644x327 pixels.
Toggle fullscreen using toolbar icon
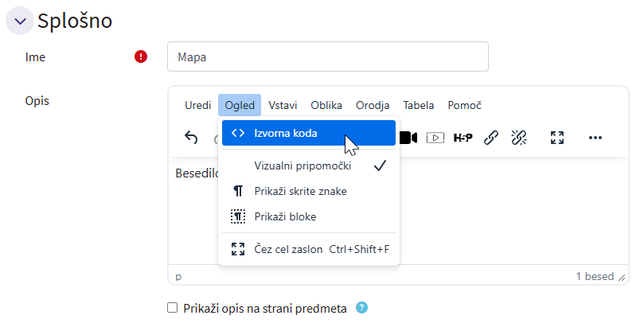click(x=557, y=138)
